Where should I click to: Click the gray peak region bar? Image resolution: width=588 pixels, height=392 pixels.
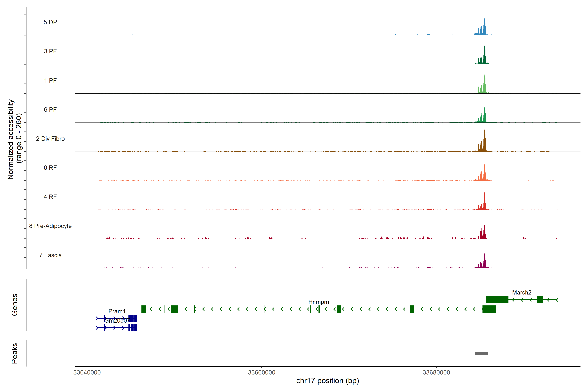click(x=481, y=353)
